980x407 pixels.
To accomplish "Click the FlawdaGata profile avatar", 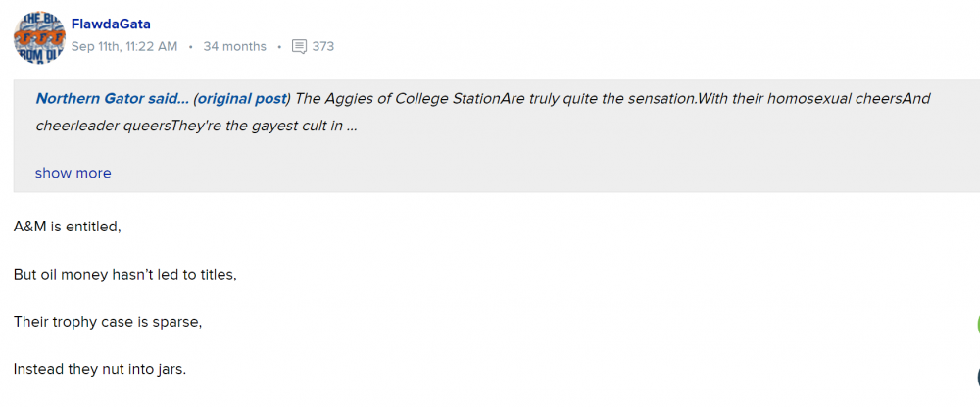I will (x=38, y=37).
